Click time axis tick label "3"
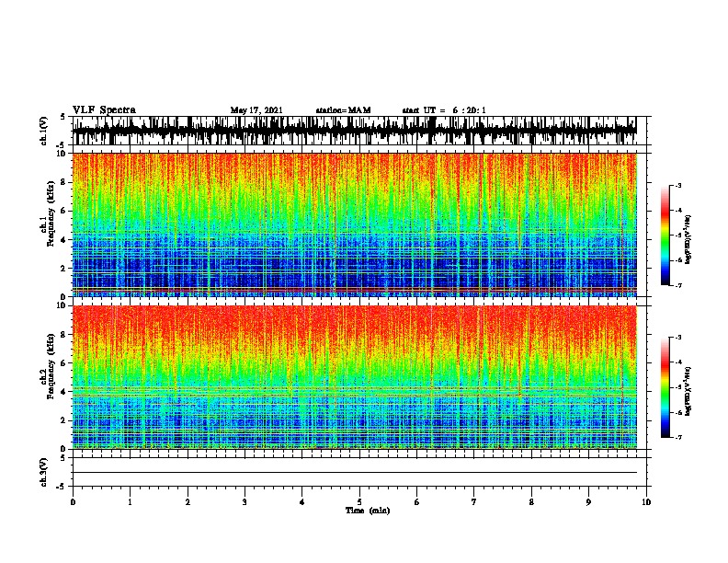728x563 pixels. click(x=245, y=501)
